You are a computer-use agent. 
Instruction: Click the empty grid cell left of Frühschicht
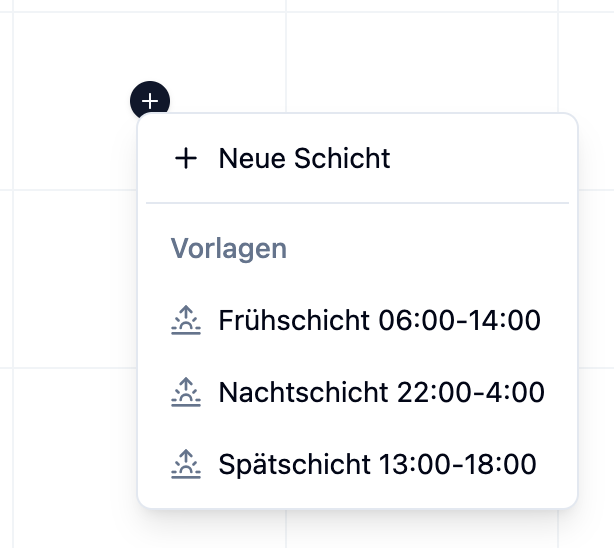[70, 278]
